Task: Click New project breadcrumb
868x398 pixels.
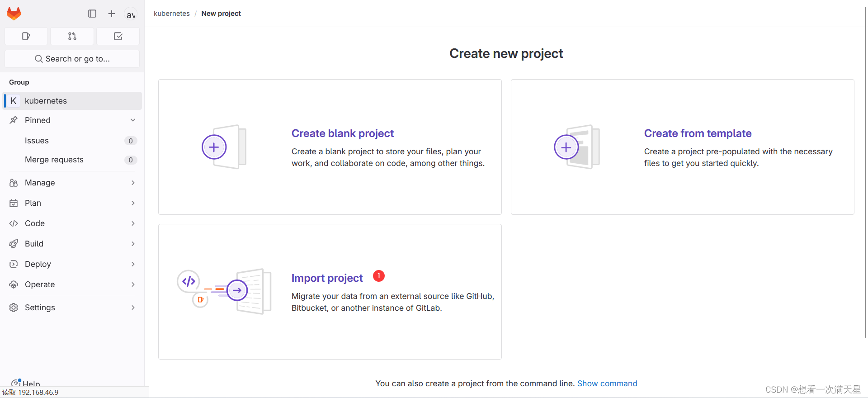Action: click(x=221, y=14)
